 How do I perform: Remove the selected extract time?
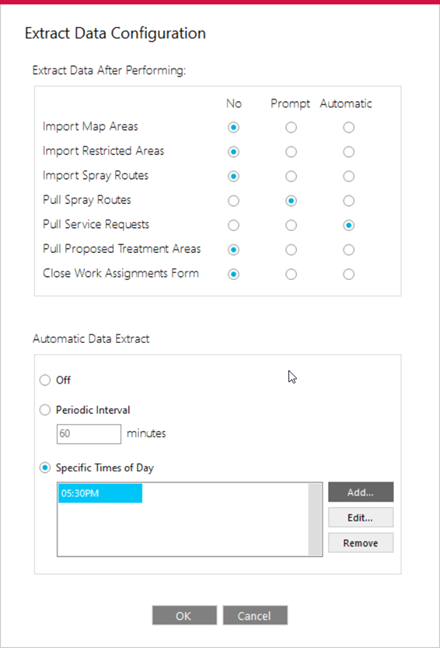[361, 543]
